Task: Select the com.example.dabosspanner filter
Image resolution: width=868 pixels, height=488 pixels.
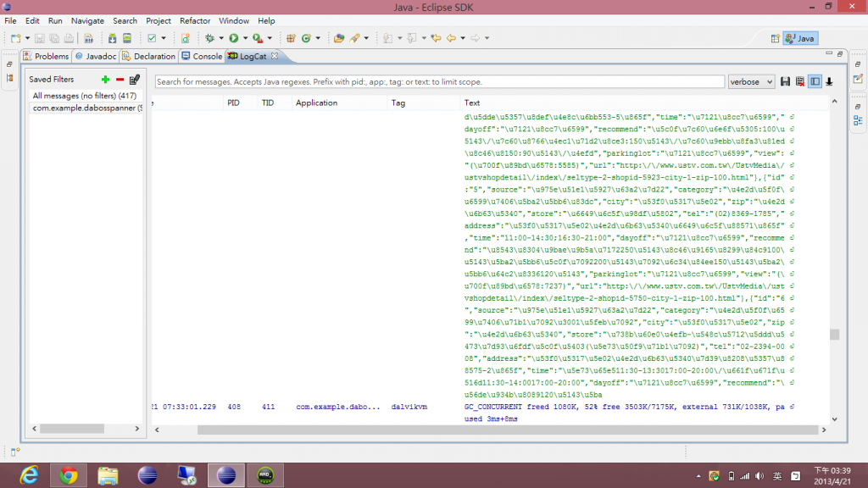Action: point(86,108)
